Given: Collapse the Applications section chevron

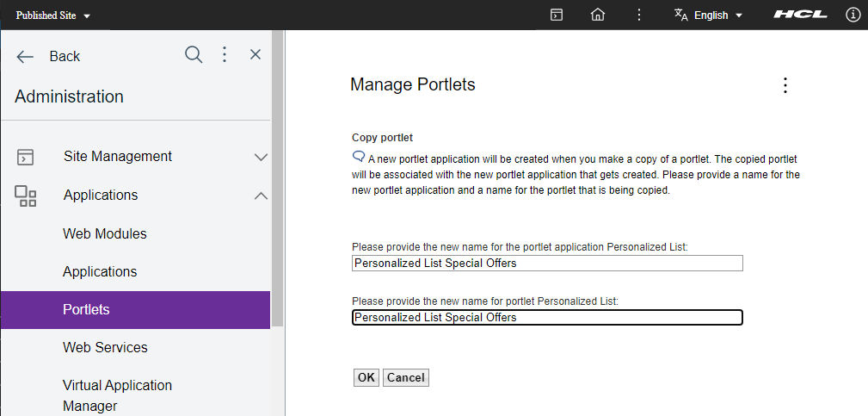Looking at the screenshot, I should pyautogui.click(x=261, y=196).
